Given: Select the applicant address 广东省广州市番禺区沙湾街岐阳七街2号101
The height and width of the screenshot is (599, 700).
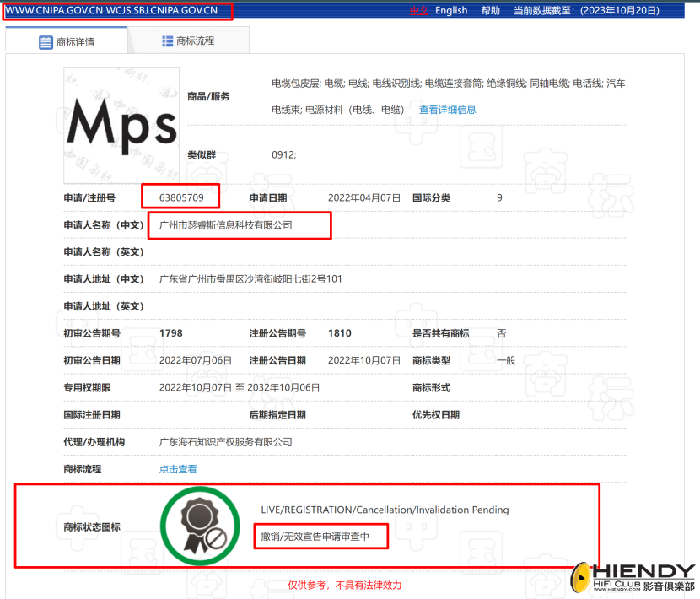Looking at the screenshot, I should (250, 278).
